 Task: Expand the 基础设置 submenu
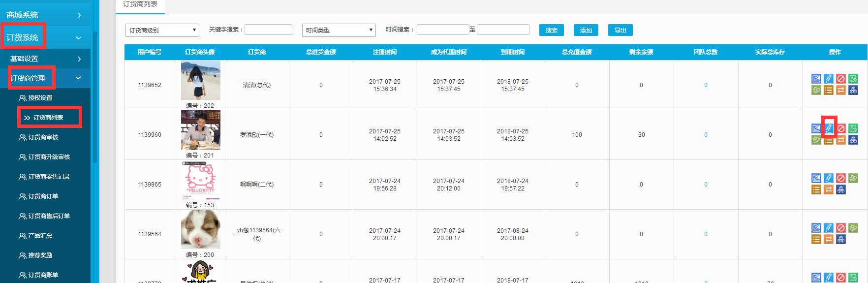45,59
